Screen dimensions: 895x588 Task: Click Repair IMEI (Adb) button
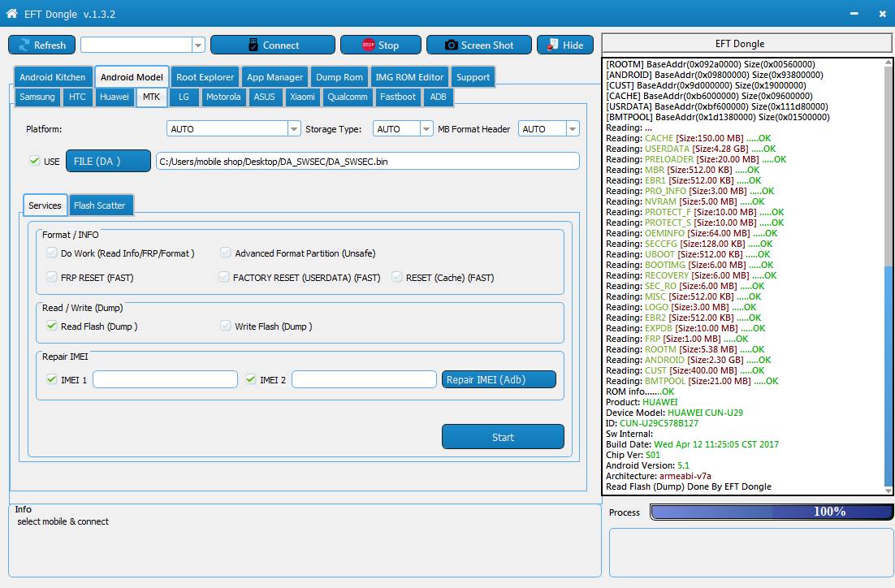tap(499, 379)
